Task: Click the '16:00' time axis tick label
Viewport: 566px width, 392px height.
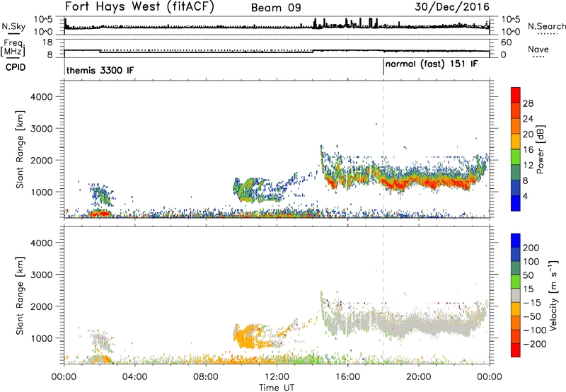Action: (x=347, y=377)
